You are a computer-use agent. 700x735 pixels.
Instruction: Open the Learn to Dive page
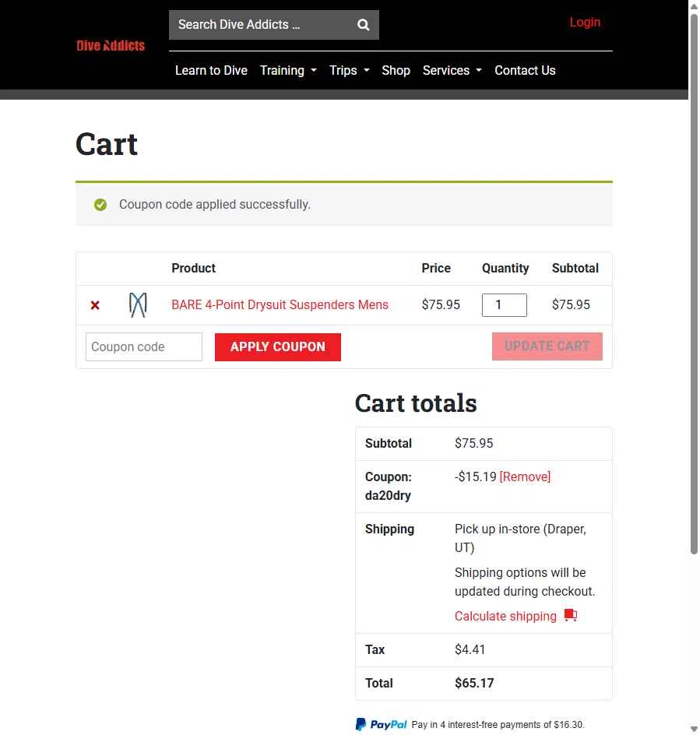(x=211, y=70)
